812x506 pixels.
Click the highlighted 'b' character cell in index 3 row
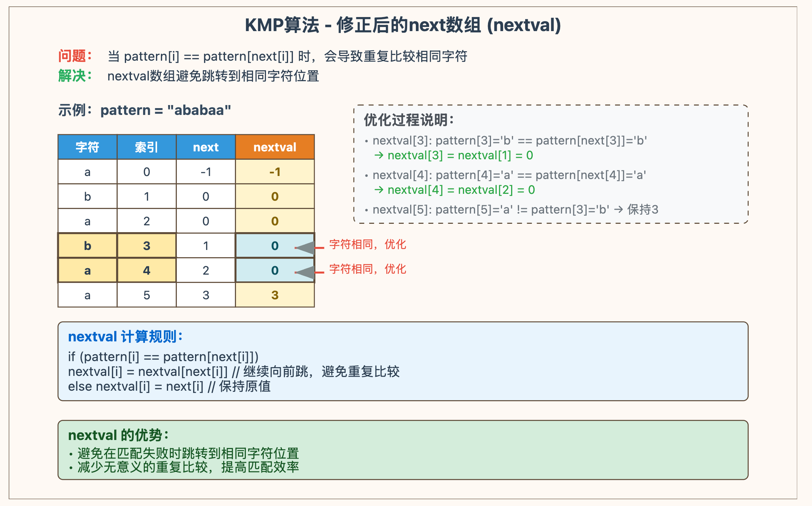[x=87, y=246]
